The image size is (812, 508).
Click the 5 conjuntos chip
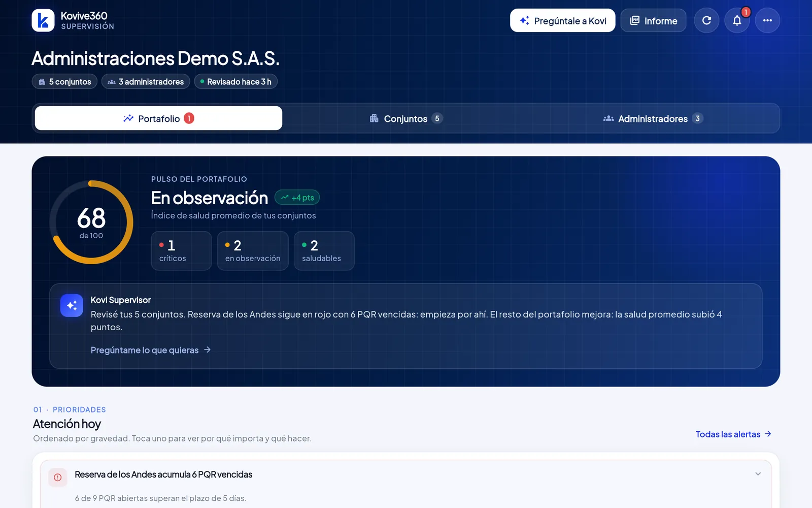(x=64, y=81)
